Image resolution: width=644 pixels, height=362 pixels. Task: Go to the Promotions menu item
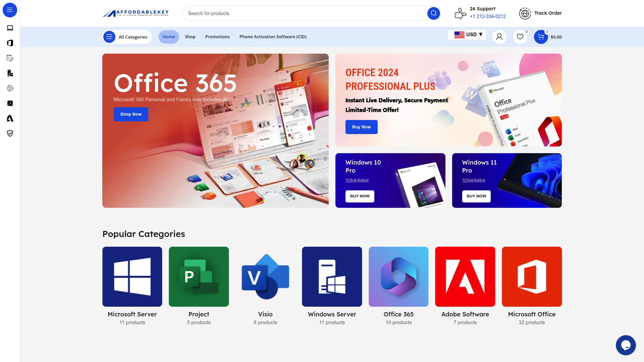(x=217, y=37)
